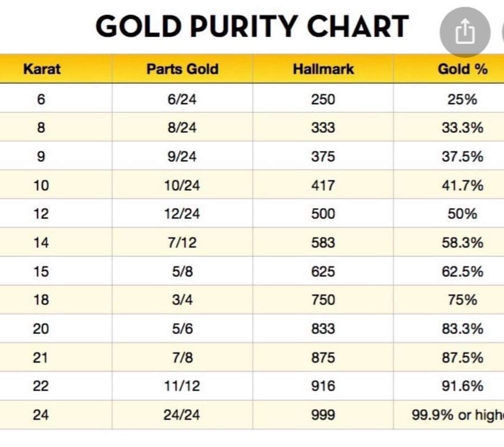504x447 pixels.
Task: Select the 750 hallmark value
Action: click(323, 300)
